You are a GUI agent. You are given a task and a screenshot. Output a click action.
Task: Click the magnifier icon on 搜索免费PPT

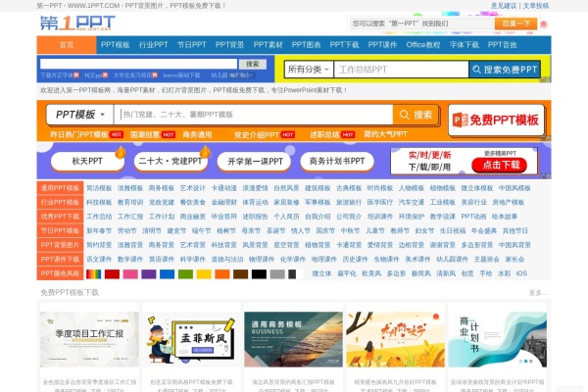[477, 70]
